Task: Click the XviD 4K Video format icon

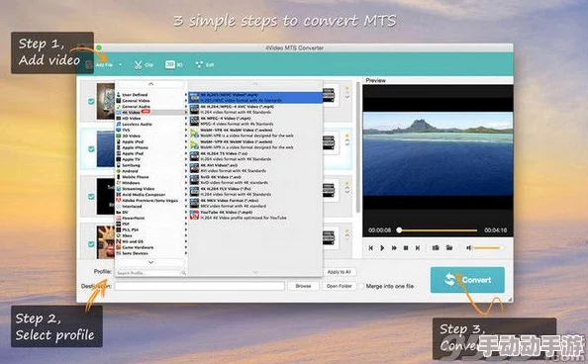Action: (x=194, y=180)
